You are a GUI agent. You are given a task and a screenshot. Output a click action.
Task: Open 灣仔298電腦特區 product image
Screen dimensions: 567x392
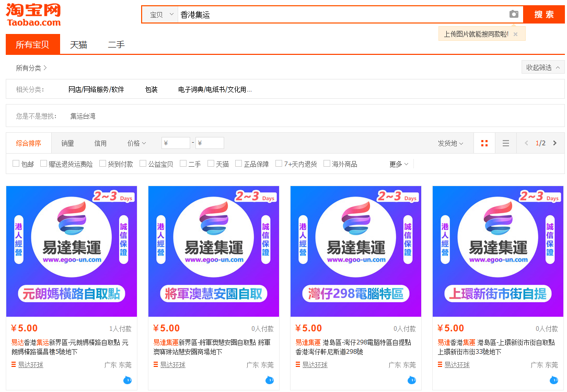356,251
